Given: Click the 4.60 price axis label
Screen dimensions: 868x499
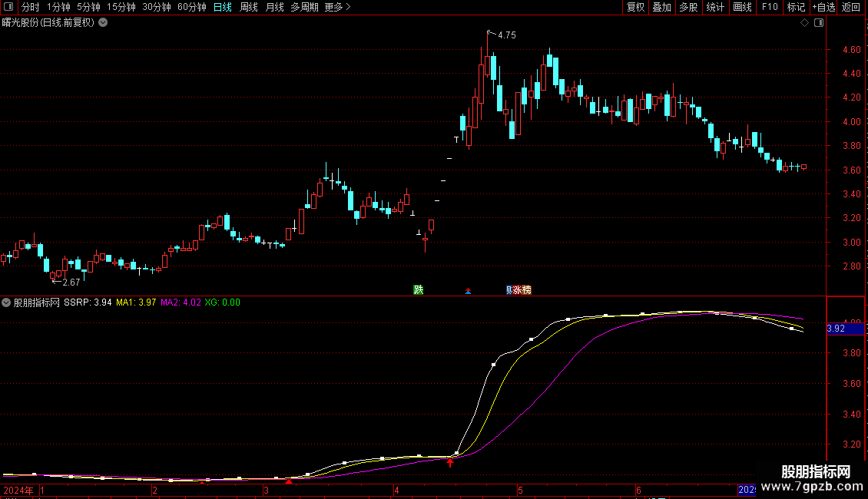Looking at the screenshot, I should coord(851,50).
